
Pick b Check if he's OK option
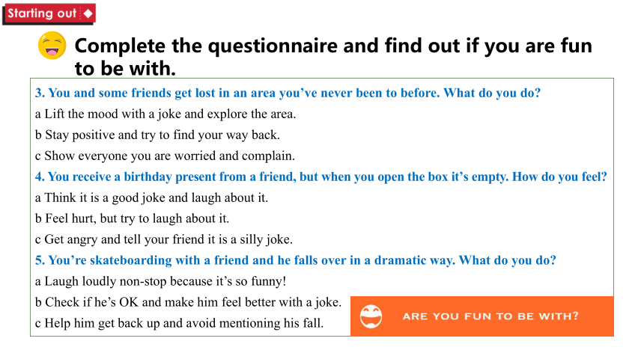[188, 302]
